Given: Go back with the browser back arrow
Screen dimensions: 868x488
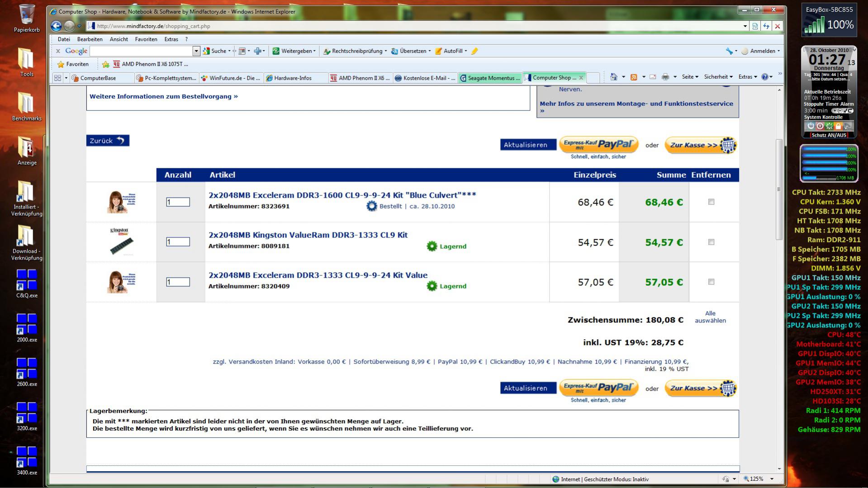Looking at the screenshot, I should (56, 26).
